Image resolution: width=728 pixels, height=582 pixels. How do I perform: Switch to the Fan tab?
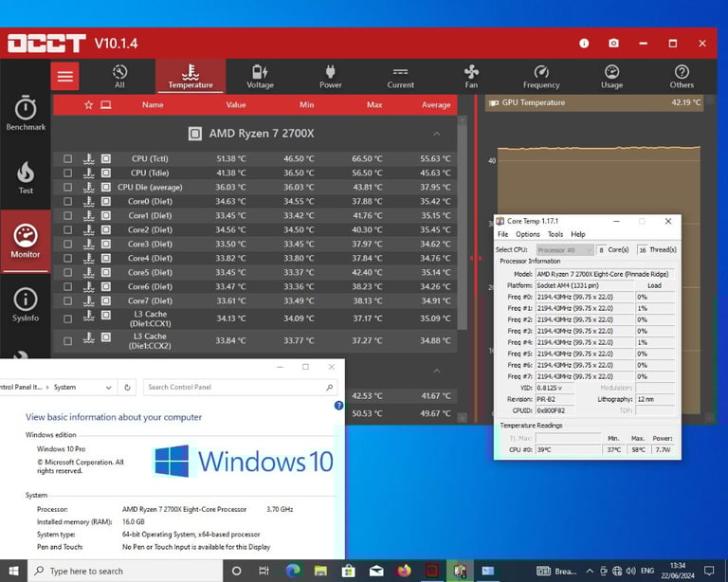point(471,76)
